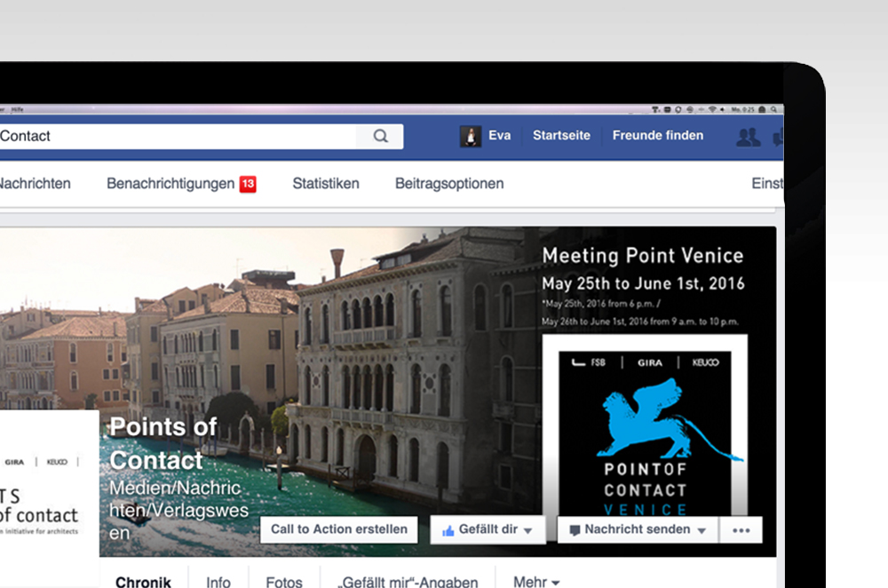Select the Info tab

(x=218, y=582)
